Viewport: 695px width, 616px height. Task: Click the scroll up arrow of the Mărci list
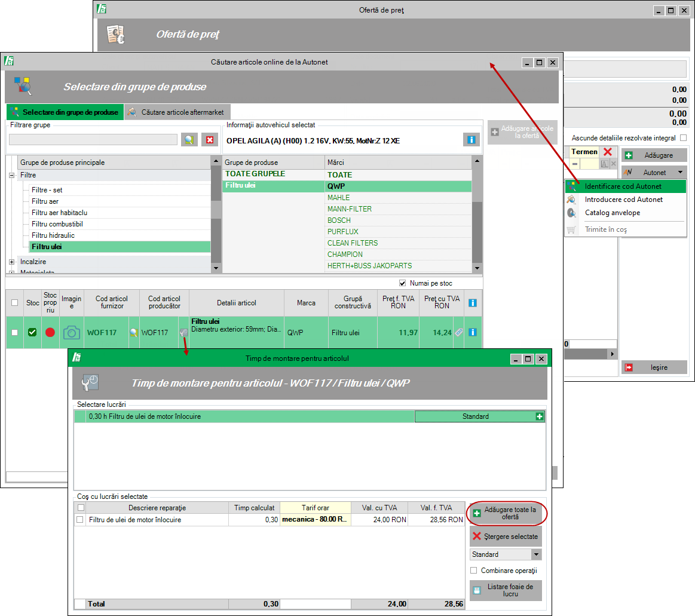pos(477,161)
